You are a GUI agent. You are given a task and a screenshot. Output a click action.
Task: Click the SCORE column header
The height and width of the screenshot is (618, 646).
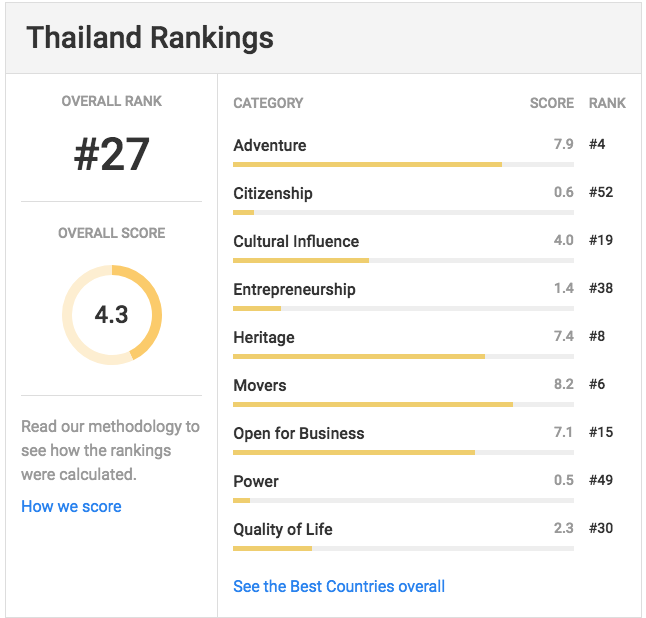point(552,103)
